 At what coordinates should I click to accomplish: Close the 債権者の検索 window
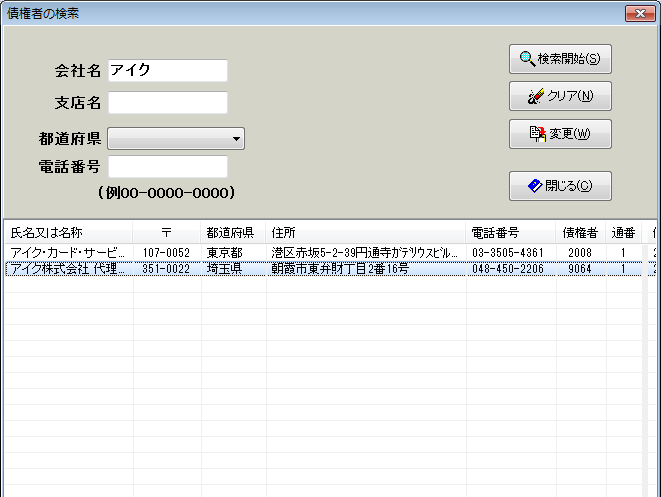click(640, 13)
